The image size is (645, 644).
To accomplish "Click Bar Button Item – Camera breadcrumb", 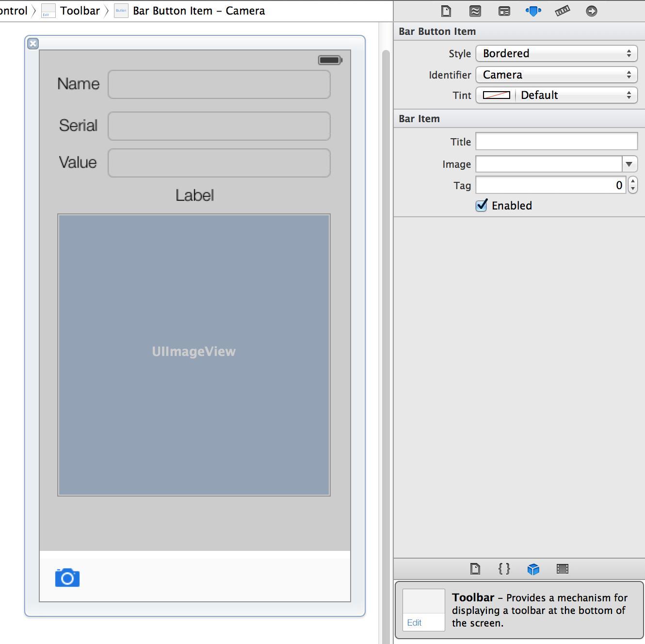I will pos(199,11).
